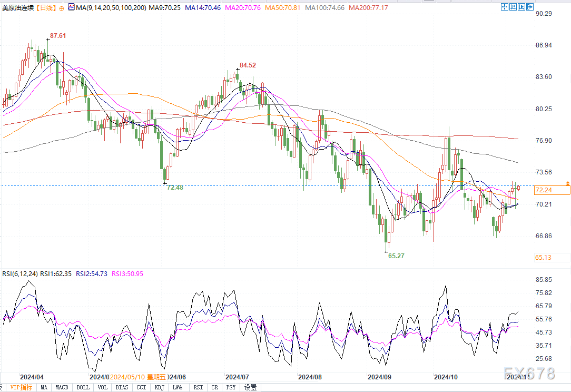Click the MA100:74.66 value
The width and height of the screenshot is (571, 392).
(324, 8)
